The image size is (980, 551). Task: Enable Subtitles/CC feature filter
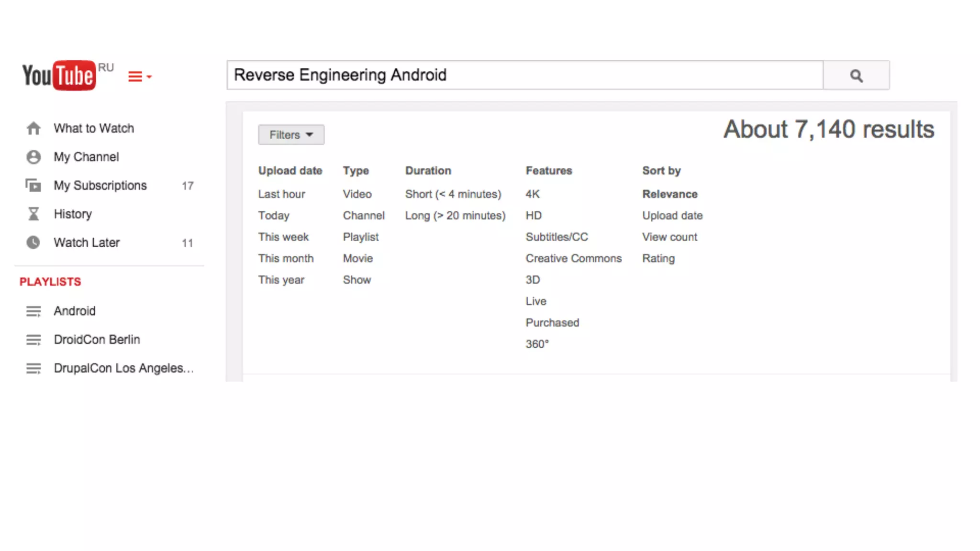point(557,237)
